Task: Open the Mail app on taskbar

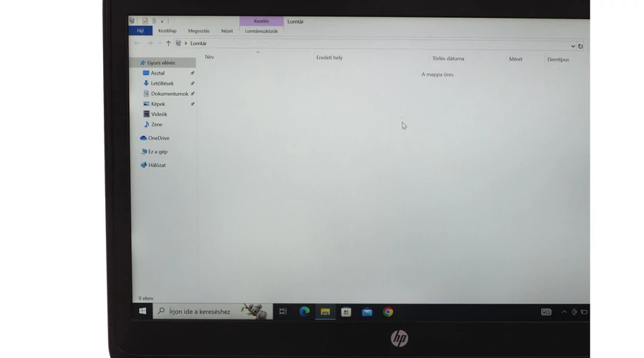Action: tap(367, 311)
